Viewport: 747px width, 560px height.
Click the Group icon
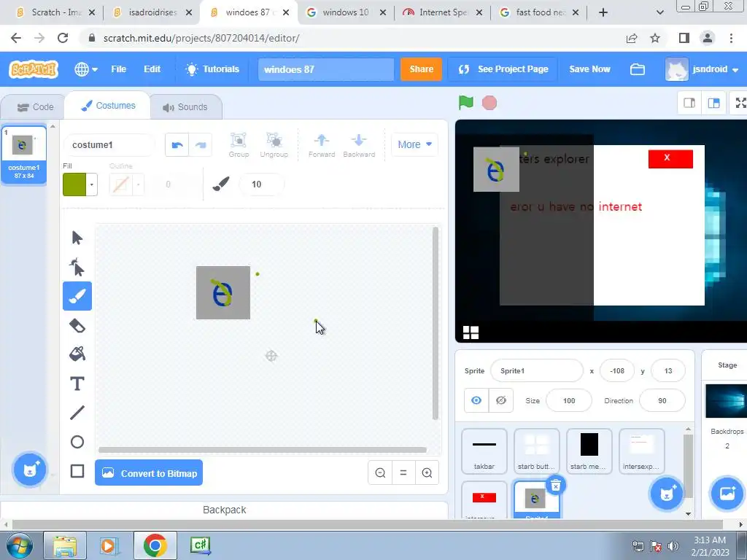pyautogui.click(x=239, y=145)
